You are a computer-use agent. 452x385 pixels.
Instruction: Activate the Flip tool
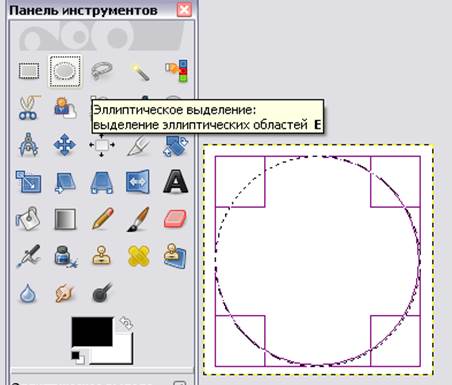(138, 182)
